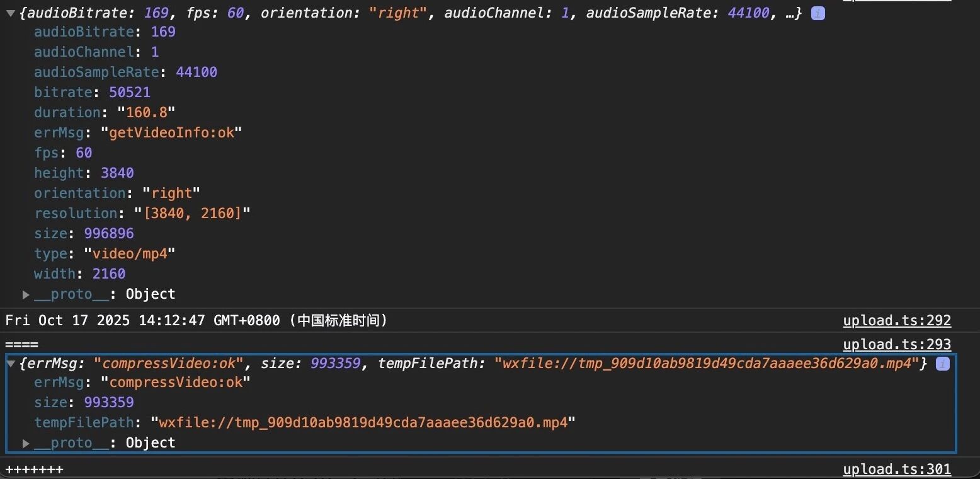Select the bitrate: 50521 row
The width and height of the screenshot is (980, 479).
pyautogui.click(x=92, y=92)
